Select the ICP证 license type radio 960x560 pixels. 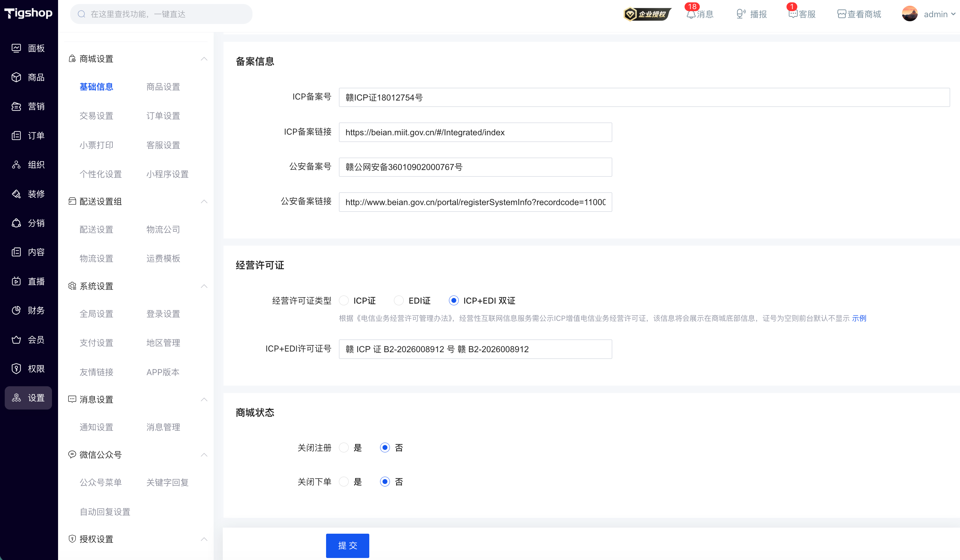tap(344, 300)
